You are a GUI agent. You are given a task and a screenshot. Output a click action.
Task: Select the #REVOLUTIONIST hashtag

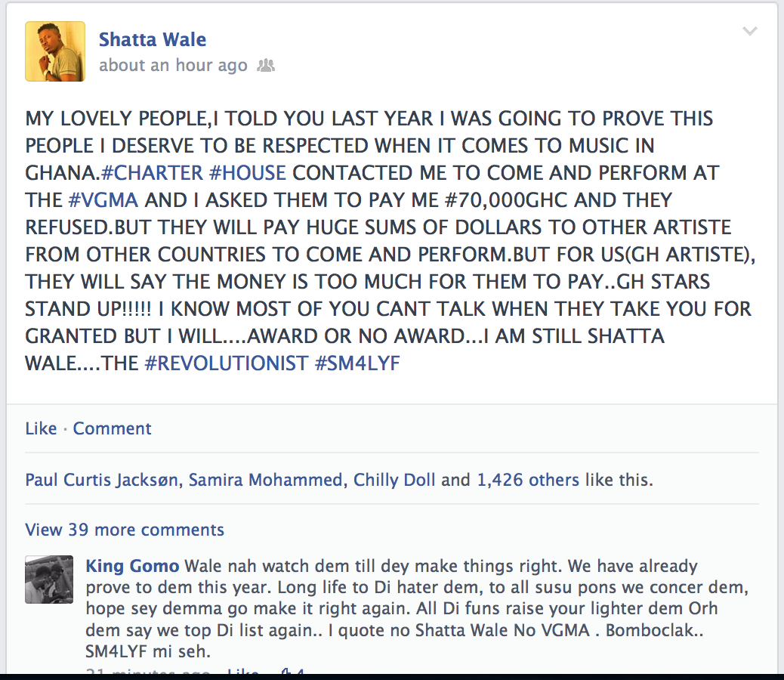tap(227, 363)
